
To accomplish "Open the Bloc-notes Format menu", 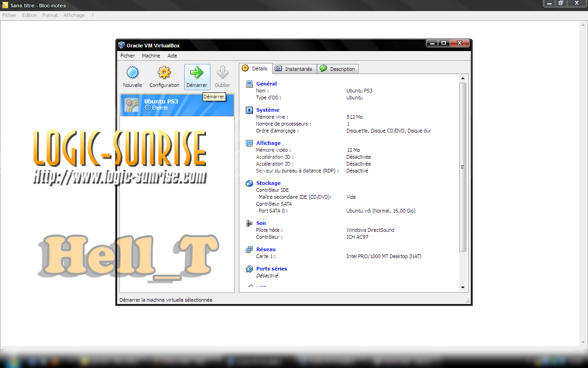I will 50,15.
